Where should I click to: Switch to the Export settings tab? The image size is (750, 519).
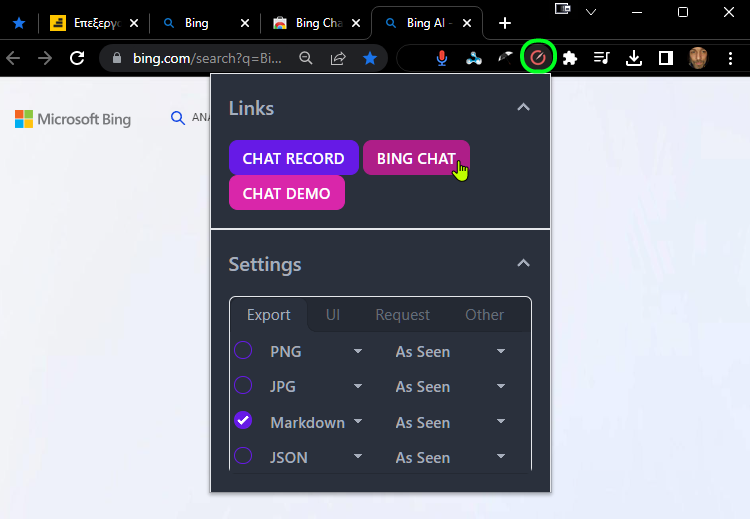268,315
